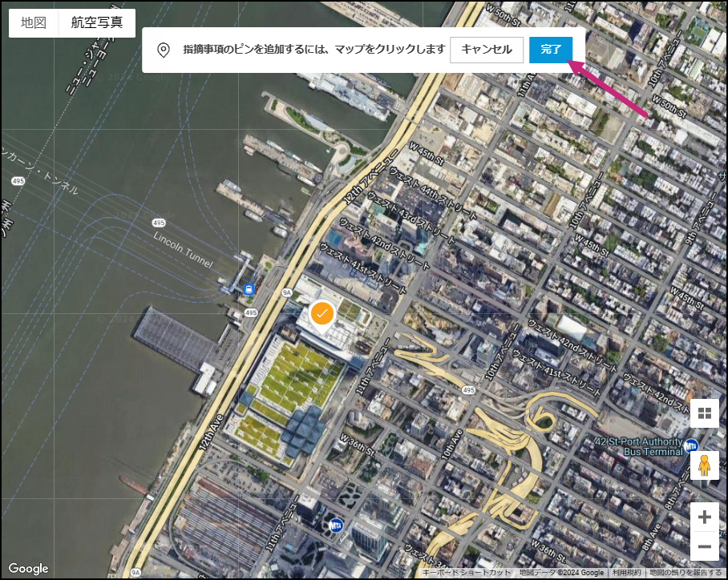Click the 495 route shield on the Lincoln Tunnel
Screen dimensions: 728x580
(x=159, y=223)
